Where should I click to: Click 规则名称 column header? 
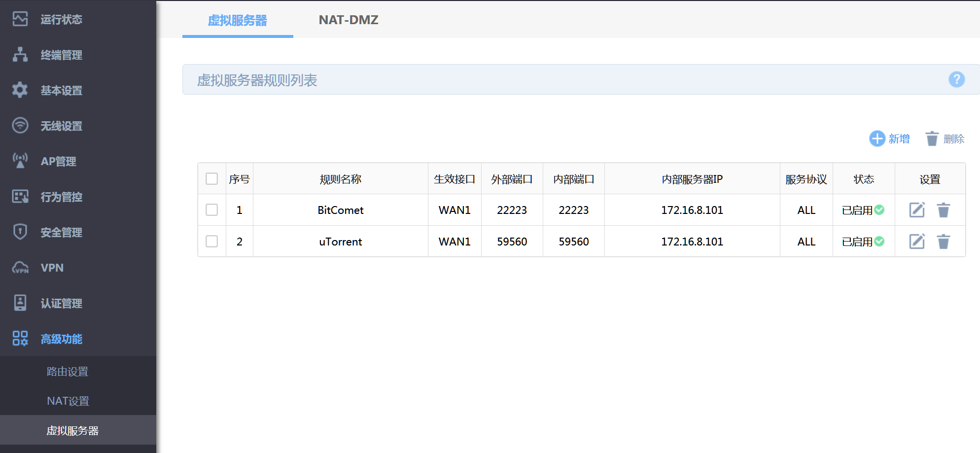pyautogui.click(x=341, y=179)
